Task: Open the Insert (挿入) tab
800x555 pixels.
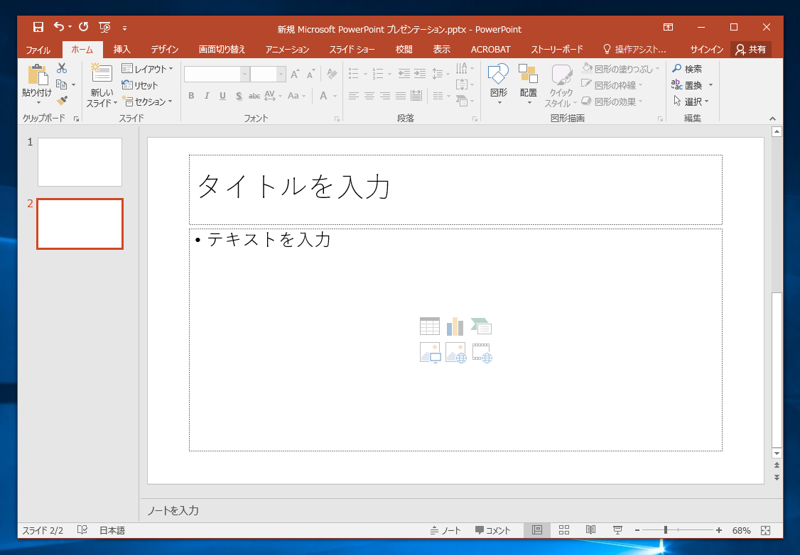Action: point(122,49)
